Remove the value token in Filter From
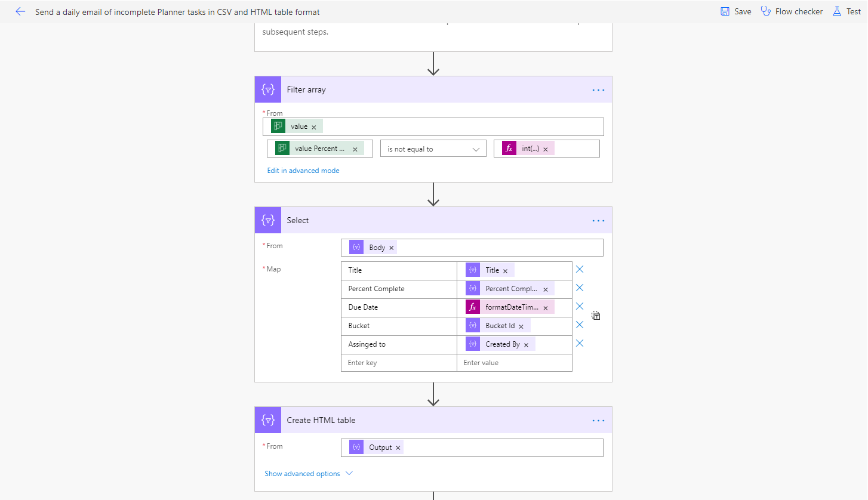The width and height of the screenshot is (868, 500). (314, 127)
